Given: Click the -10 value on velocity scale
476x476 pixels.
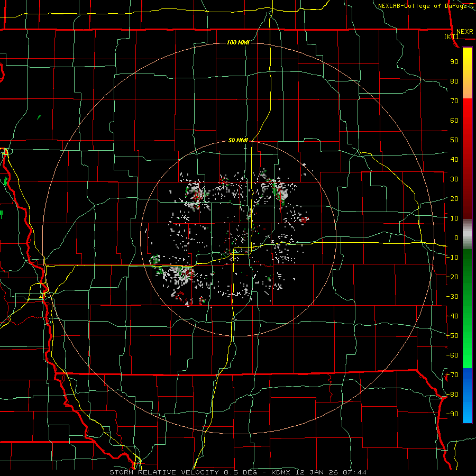Looking at the screenshot, I should point(452,258).
